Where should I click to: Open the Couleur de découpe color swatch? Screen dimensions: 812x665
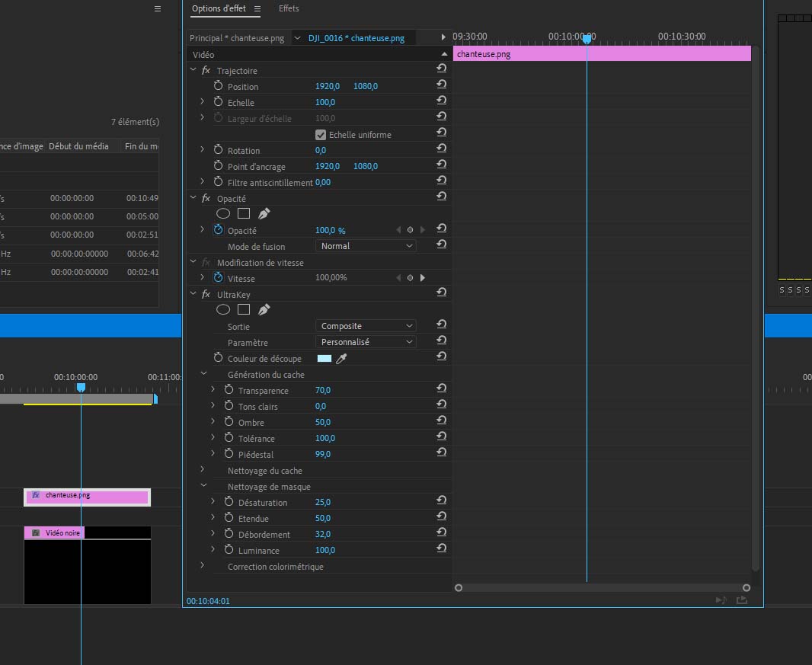click(x=324, y=358)
